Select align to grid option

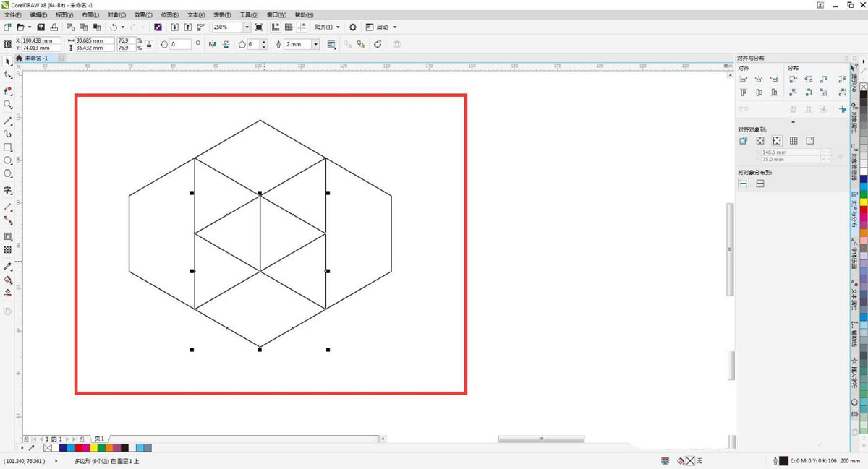click(793, 141)
